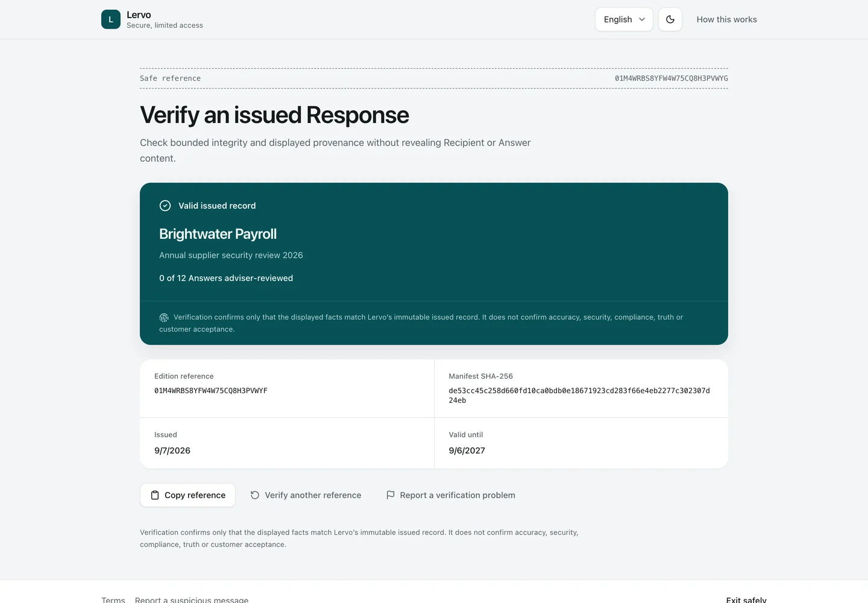Image resolution: width=868 pixels, height=603 pixels.
Task: Select the safe reference code 01M4WRBS8YFW4W75CQ8H3PVWYG
Action: pyautogui.click(x=671, y=78)
